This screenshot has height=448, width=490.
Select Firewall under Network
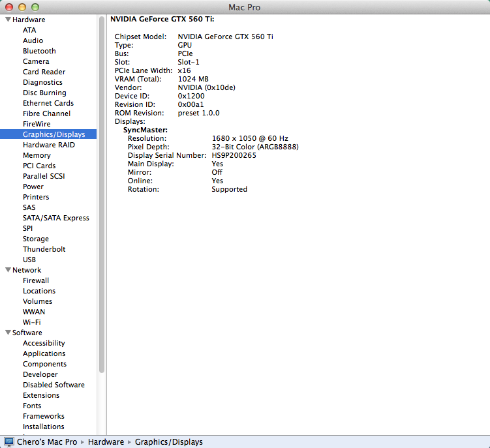tap(36, 280)
